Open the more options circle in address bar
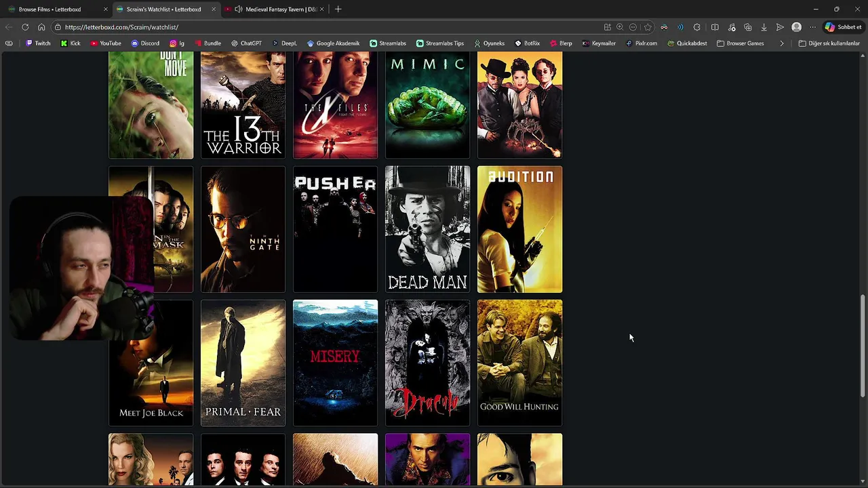Image resolution: width=868 pixels, height=488 pixels. pos(633,27)
